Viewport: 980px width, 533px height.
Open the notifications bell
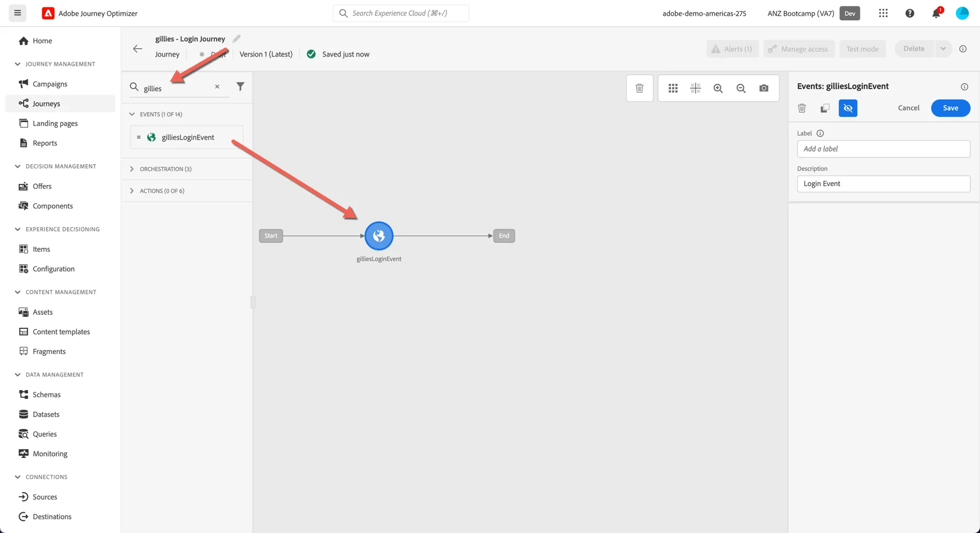tap(936, 13)
